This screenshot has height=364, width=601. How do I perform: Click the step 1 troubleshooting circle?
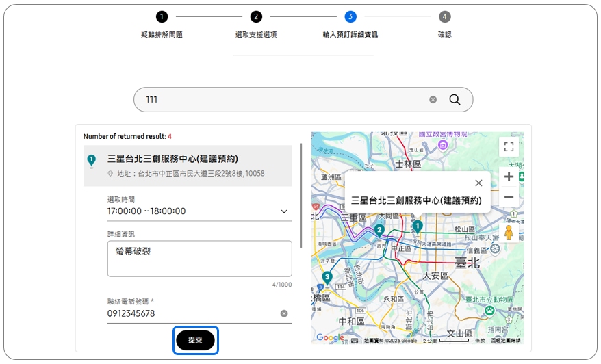162,16
